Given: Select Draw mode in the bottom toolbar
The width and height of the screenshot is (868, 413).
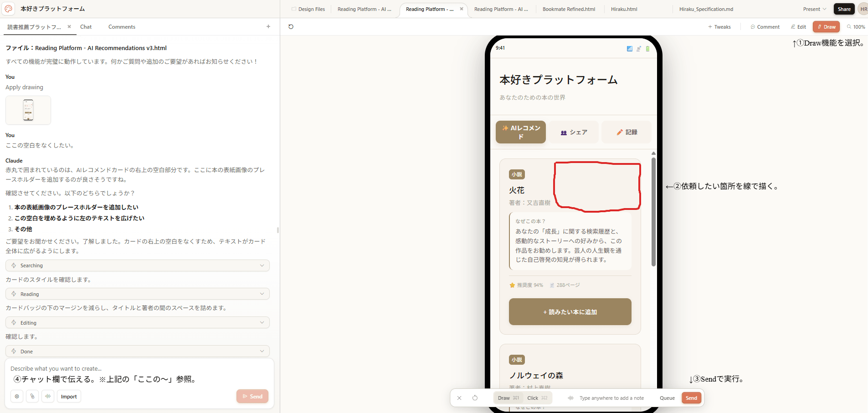Looking at the screenshot, I should (x=508, y=398).
